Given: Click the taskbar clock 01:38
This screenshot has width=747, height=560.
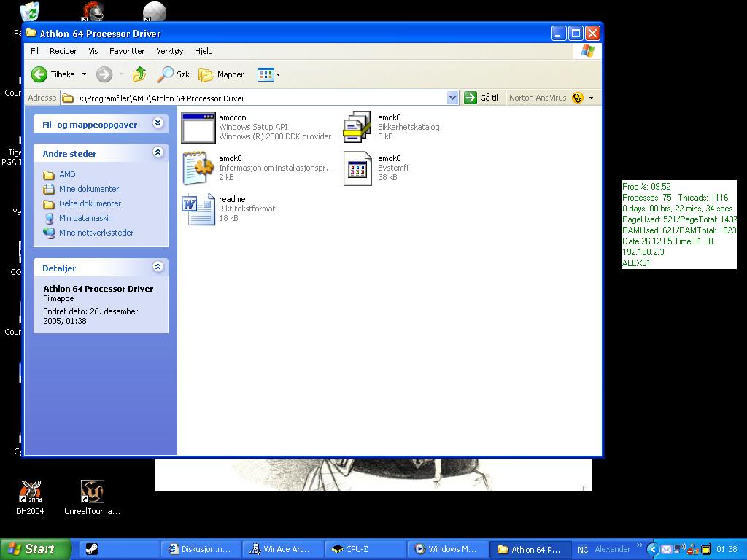Looking at the screenshot, I should tap(727, 549).
